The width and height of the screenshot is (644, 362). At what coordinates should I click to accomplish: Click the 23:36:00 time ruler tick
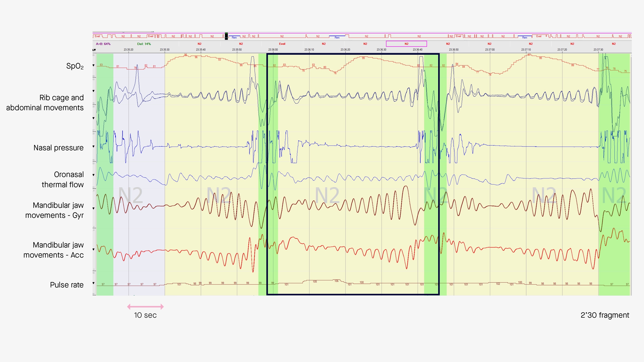(273, 50)
